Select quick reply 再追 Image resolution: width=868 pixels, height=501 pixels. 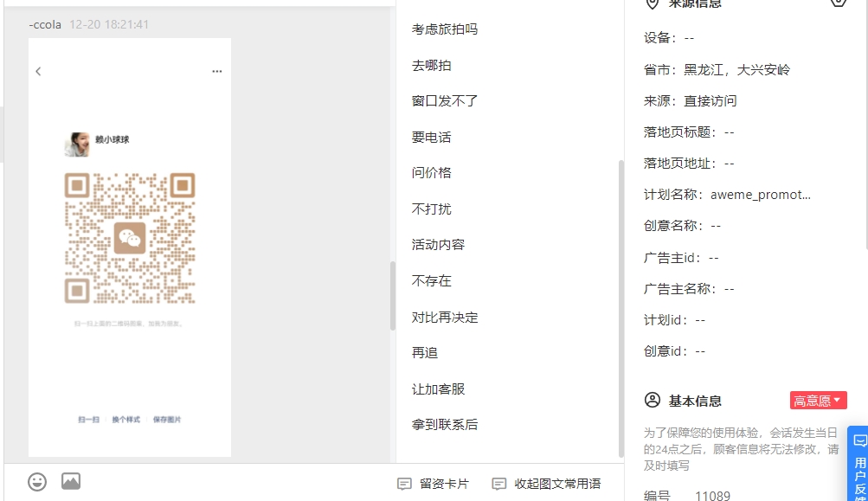tap(425, 353)
